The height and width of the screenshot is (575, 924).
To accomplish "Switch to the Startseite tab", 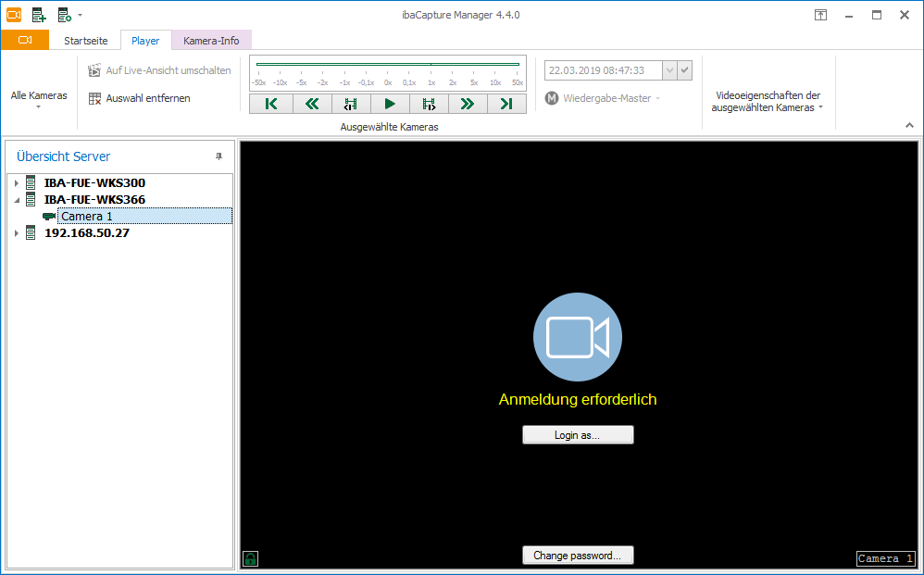I will click(x=85, y=41).
